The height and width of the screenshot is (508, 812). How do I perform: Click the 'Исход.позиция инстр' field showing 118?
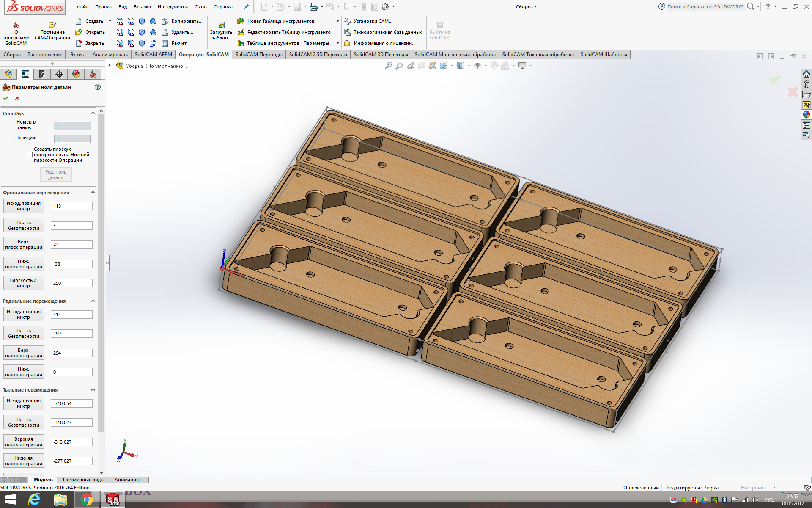click(x=71, y=206)
